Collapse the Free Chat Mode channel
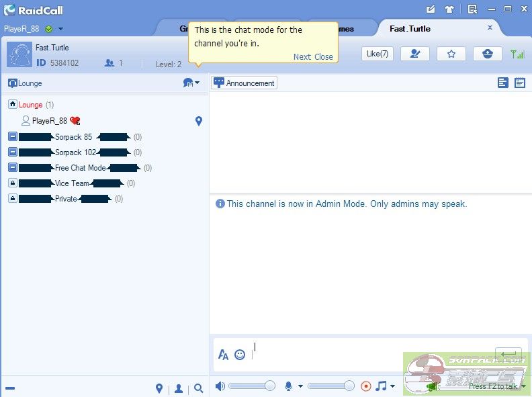This screenshot has width=532, height=397. coord(13,168)
